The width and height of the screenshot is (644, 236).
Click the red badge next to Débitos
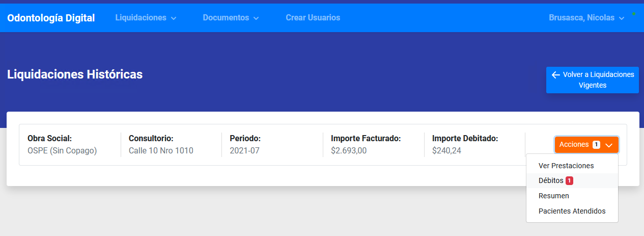[x=569, y=180]
